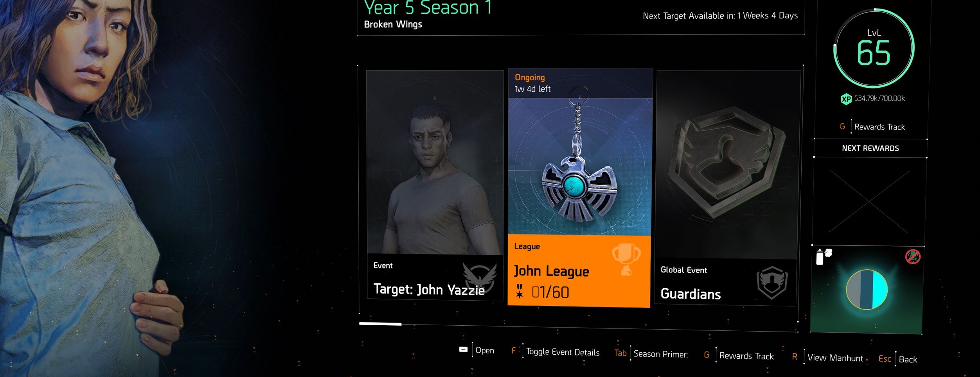
Task: Click the red crossed-out badge on reward tile
Action: pyautogui.click(x=913, y=257)
